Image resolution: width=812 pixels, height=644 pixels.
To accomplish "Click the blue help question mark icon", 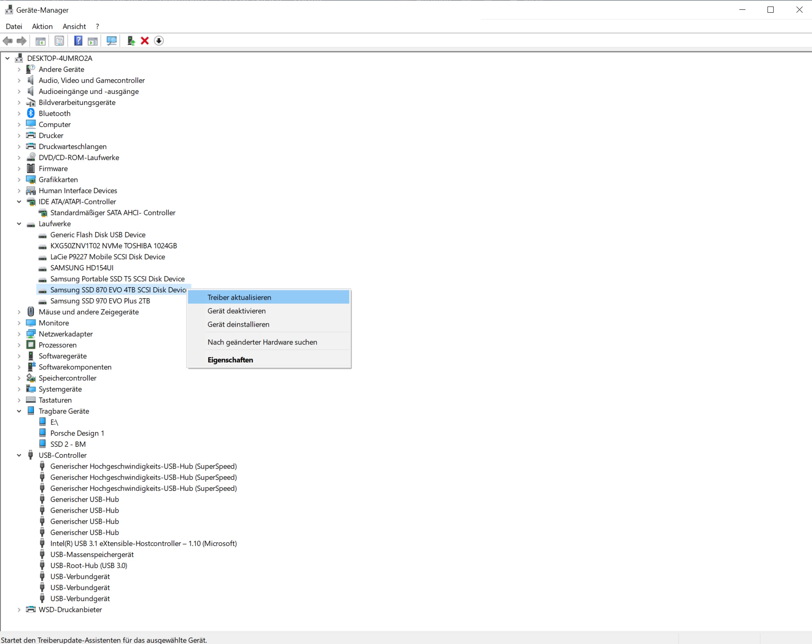I will [78, 41].
